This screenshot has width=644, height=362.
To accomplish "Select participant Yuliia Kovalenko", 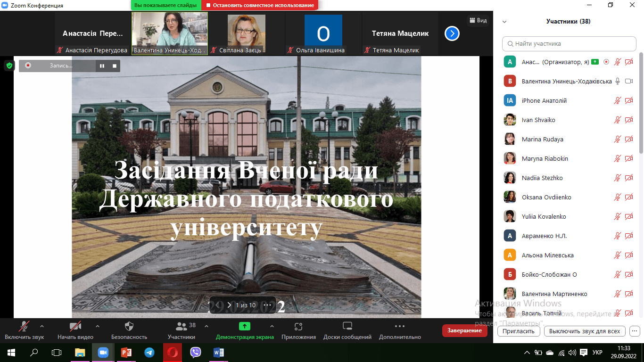I will click(568, 216).
